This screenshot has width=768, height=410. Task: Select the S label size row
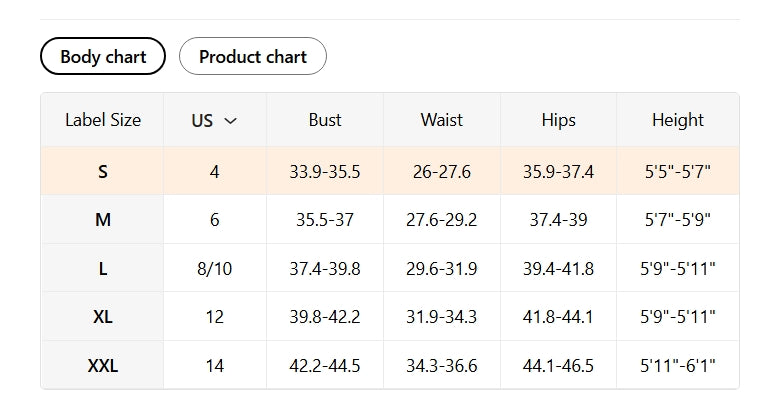click(x=103, y=171)
